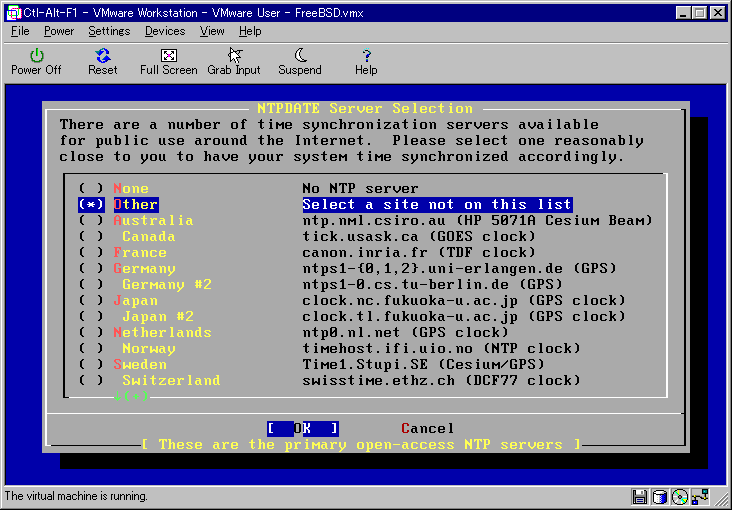Click the OK button

pos(303,428)
